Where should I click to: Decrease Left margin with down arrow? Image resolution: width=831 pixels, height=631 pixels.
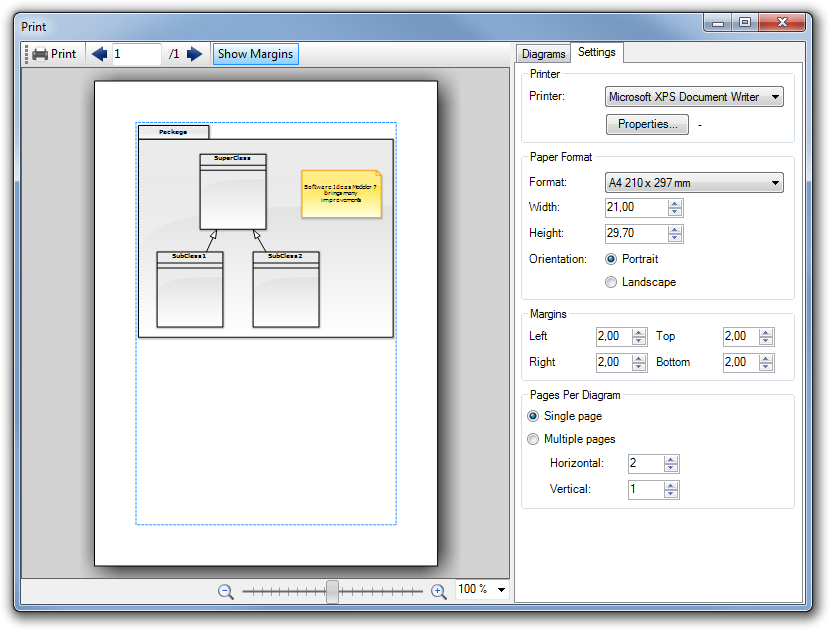coord(639,341)
